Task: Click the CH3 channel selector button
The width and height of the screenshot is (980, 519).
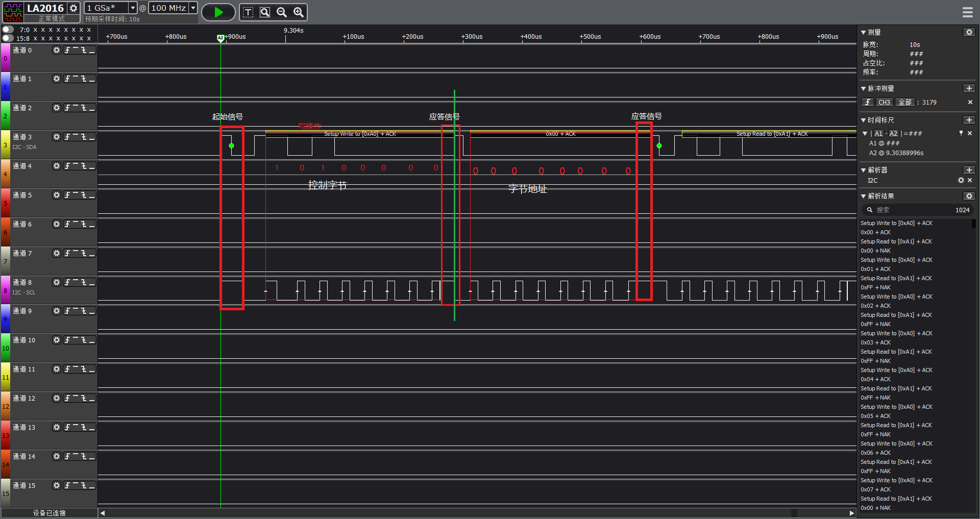Action: [885, 102]
